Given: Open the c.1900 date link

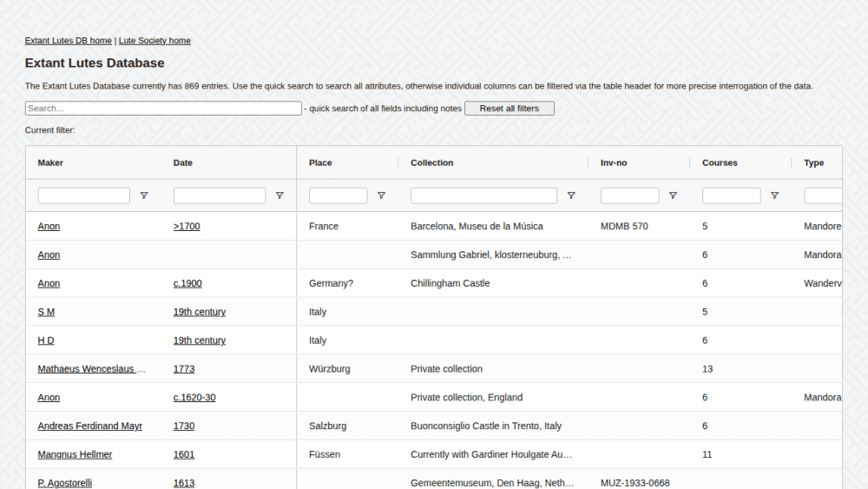Looking at the screenshot, I should click(187, 283).
